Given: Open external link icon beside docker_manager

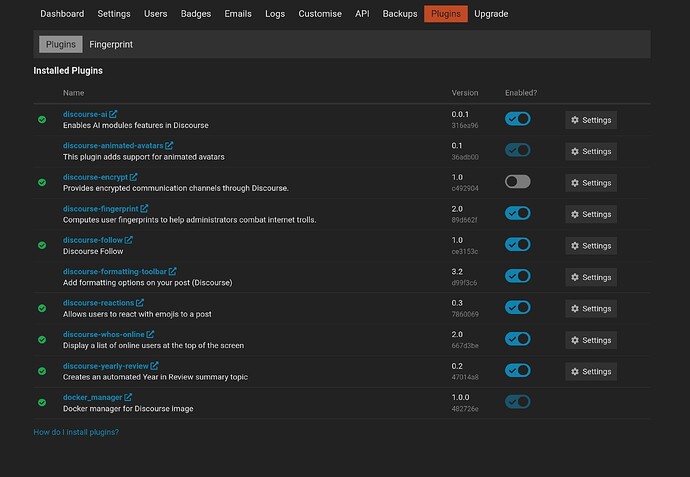Looking at the screenshot, I should click(128, 397).
